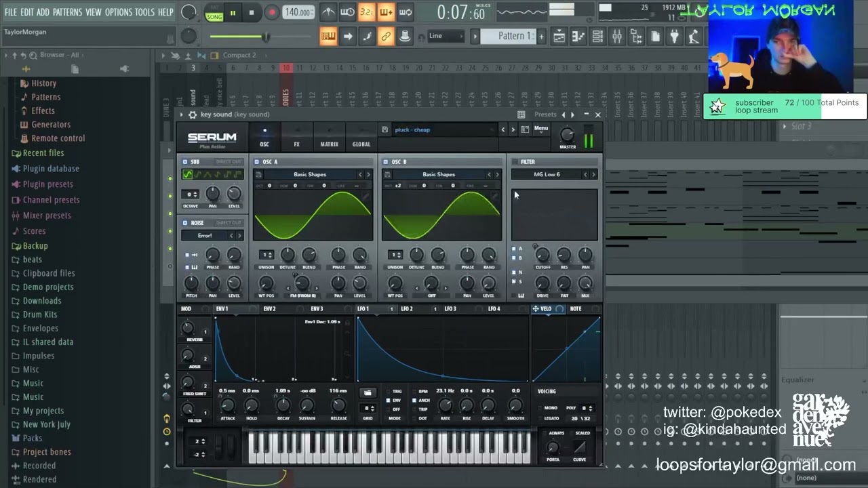
Task: Save preset with Serum disk icon
Action: (384, 129)
